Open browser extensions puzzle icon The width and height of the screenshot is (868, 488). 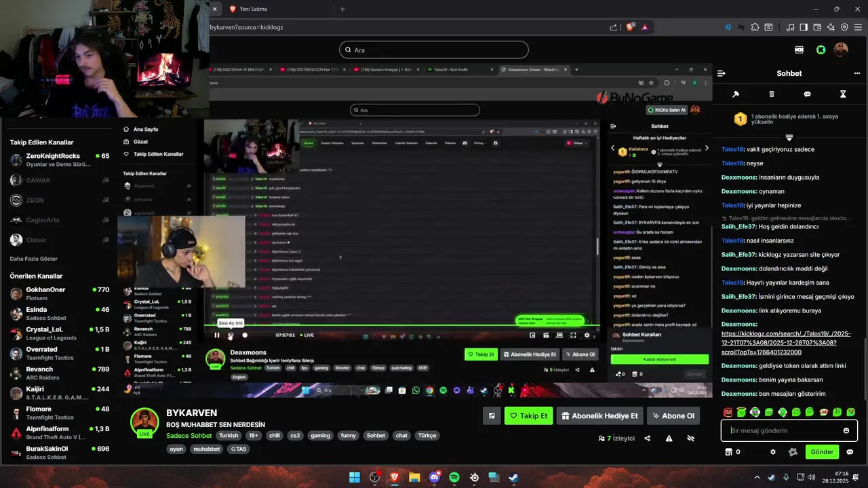755,27
